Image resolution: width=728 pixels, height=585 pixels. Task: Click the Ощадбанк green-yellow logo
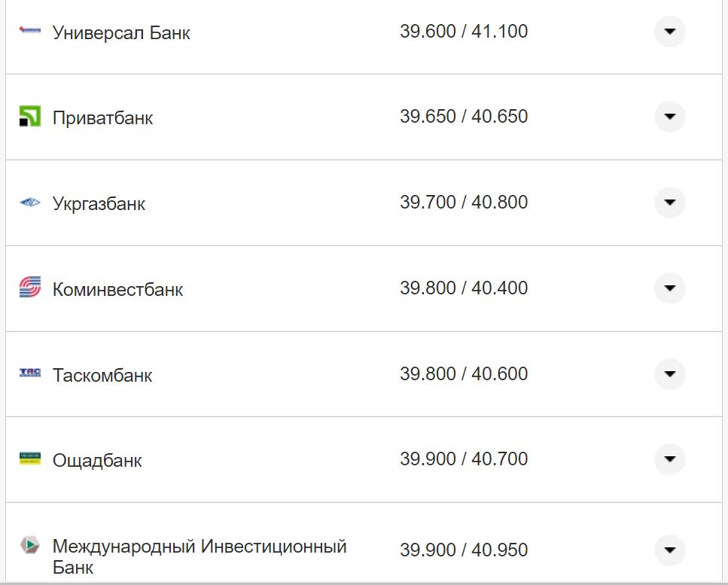(x=29, y=459)
